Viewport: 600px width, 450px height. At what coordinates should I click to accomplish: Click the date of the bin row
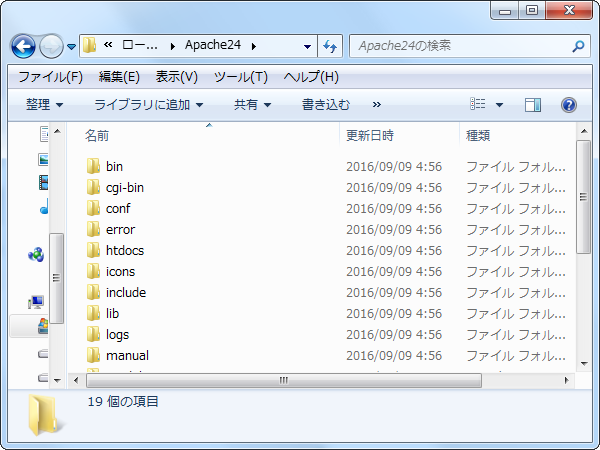pos(394,166)
